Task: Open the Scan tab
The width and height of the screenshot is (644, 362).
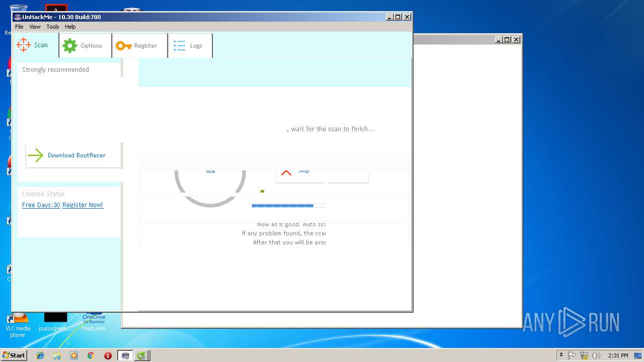Action: click(x=36, y=45)
